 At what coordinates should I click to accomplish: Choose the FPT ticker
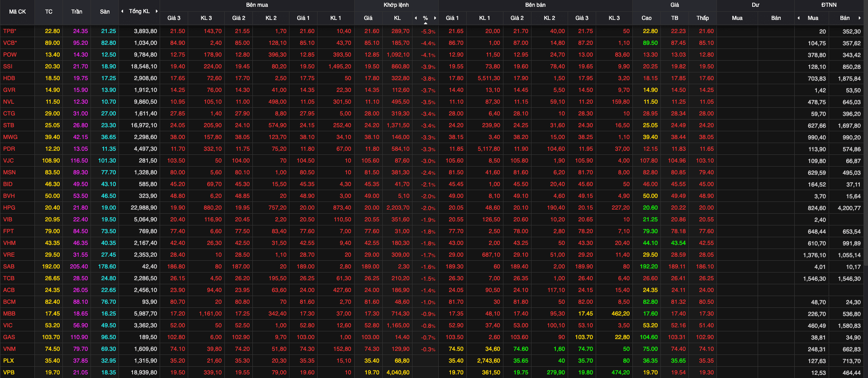tap(8, 231)
